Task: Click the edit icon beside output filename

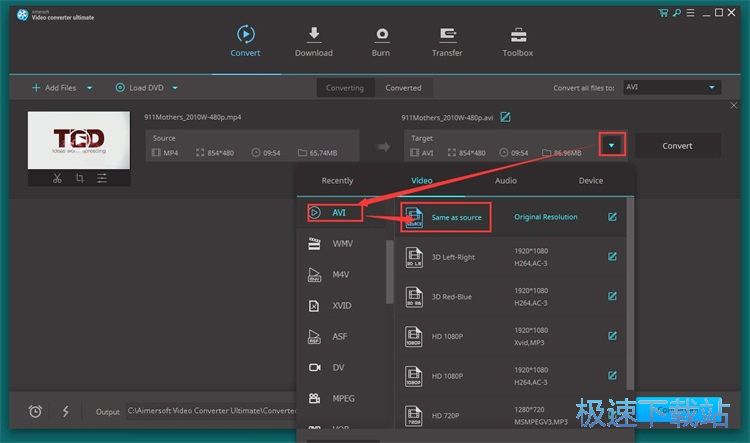Action: click(x=506, y=117)
